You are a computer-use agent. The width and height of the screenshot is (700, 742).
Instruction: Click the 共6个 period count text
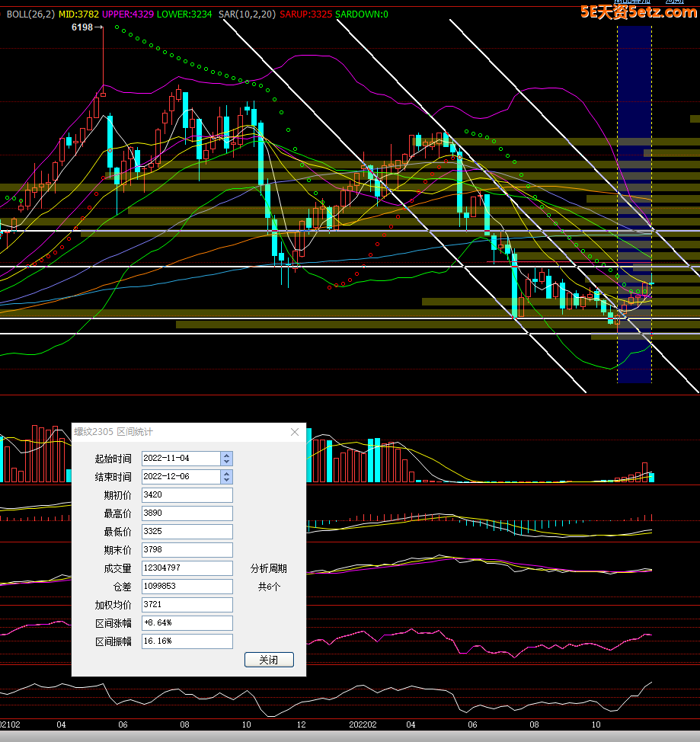269,587
